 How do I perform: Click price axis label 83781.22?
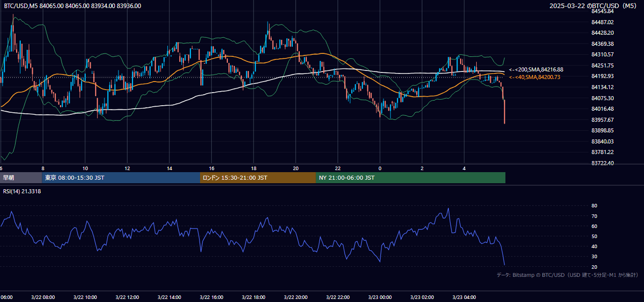coord(602,152)
